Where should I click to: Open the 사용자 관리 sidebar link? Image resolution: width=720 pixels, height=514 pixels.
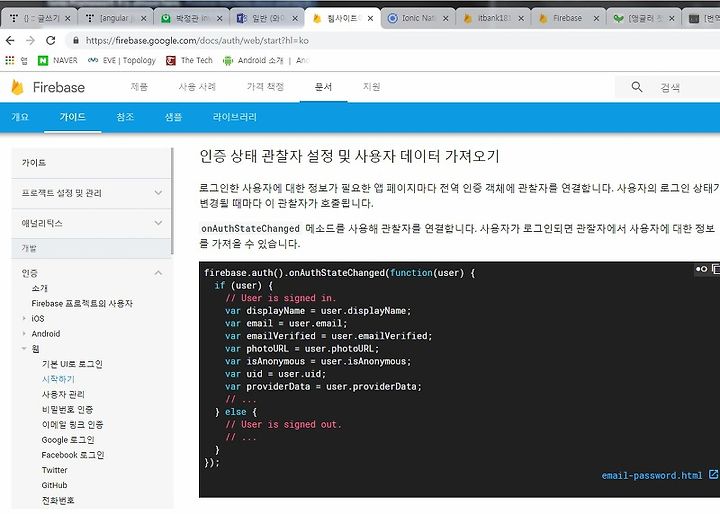[63, 394]
